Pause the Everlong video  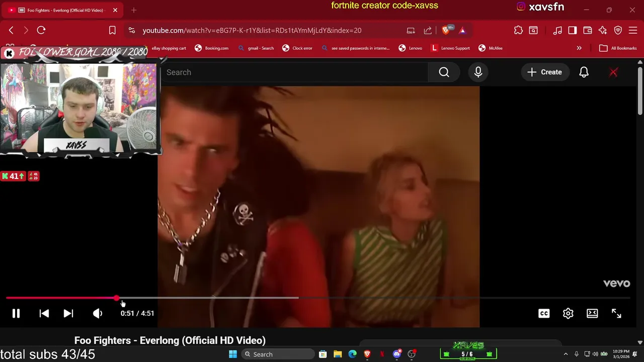pyautogui.click(x=16, y=313)
